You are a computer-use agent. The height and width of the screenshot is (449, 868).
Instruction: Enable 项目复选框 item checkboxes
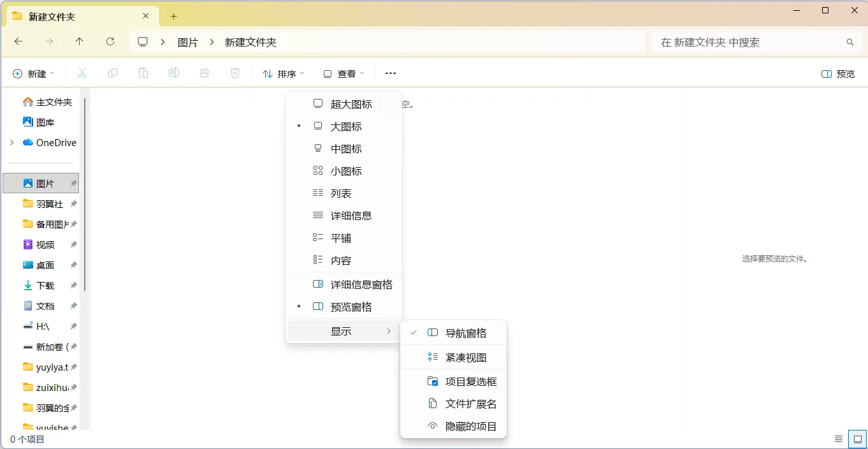(x=453, y=381)
